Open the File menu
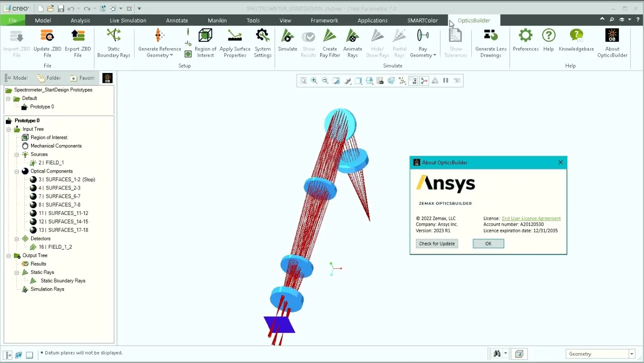The image size is (644, 363). click(x=13, y=20)
